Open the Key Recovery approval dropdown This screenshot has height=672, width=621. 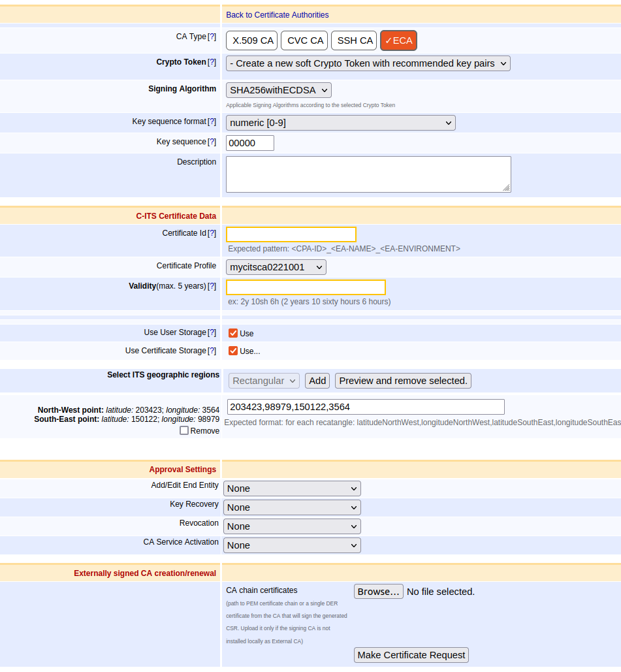pos(291,507)
